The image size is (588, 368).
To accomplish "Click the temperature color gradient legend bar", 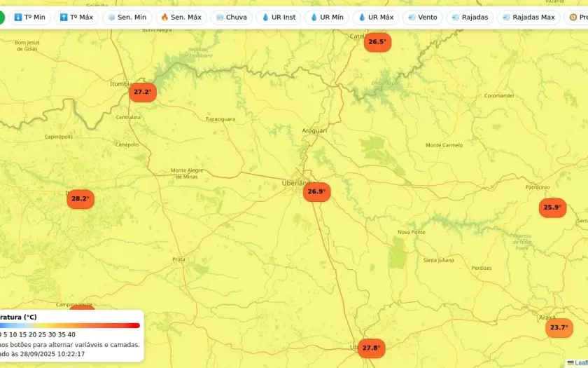I will 70,325.
